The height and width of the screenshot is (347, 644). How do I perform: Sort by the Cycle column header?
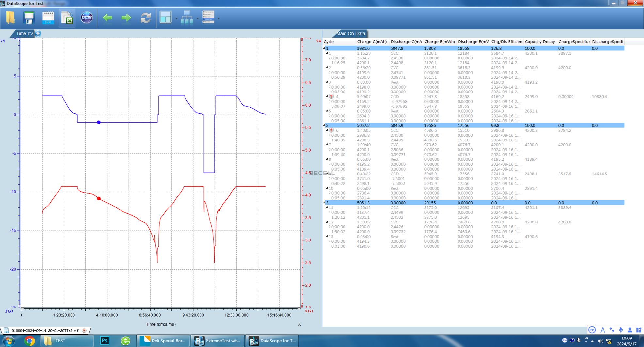coord(339,42)
